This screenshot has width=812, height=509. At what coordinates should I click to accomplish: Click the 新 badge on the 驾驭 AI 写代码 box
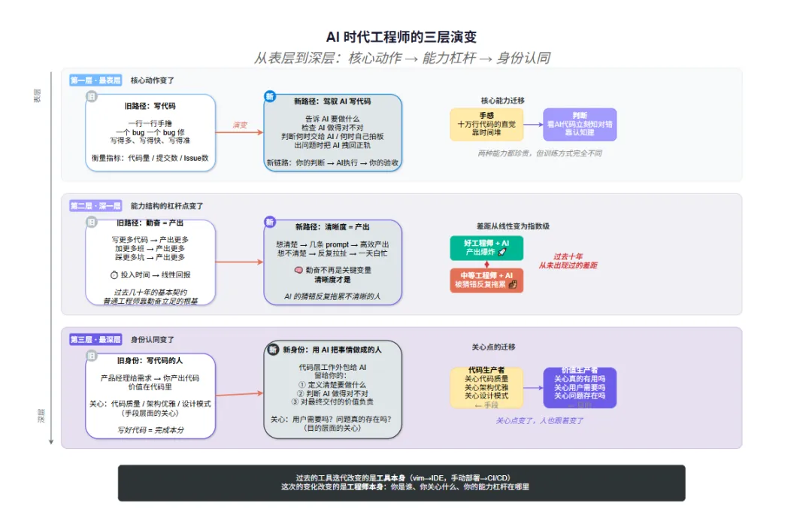[270, 96]
